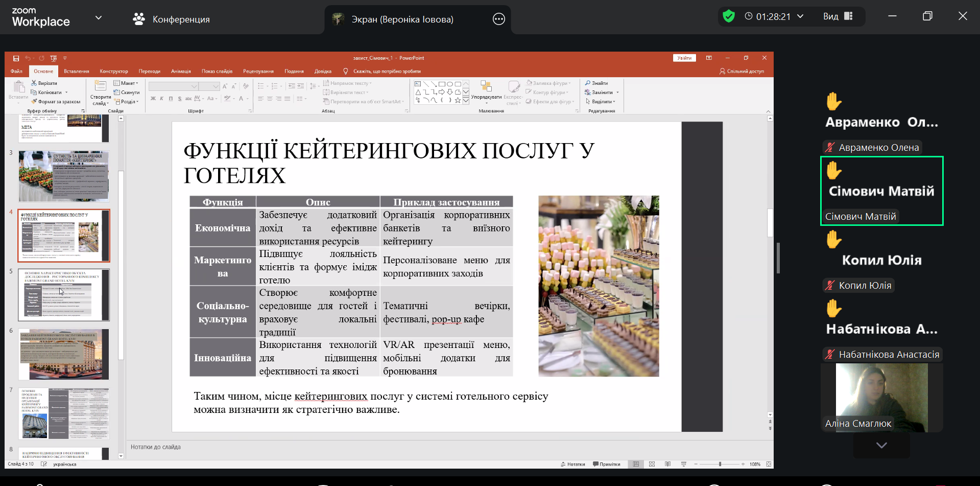Toggle bold (Ж) formatting

(153, 99)
